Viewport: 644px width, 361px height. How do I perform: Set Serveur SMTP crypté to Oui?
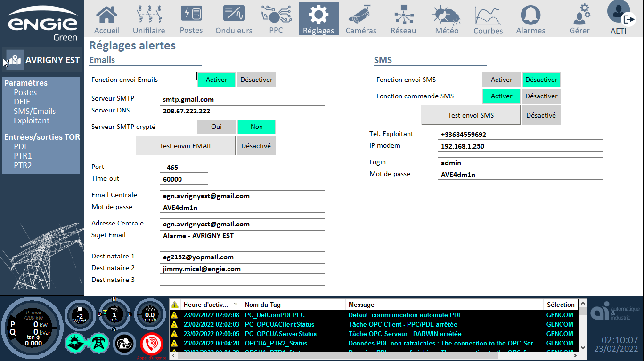pyautogui.click(x=216, y=127)
